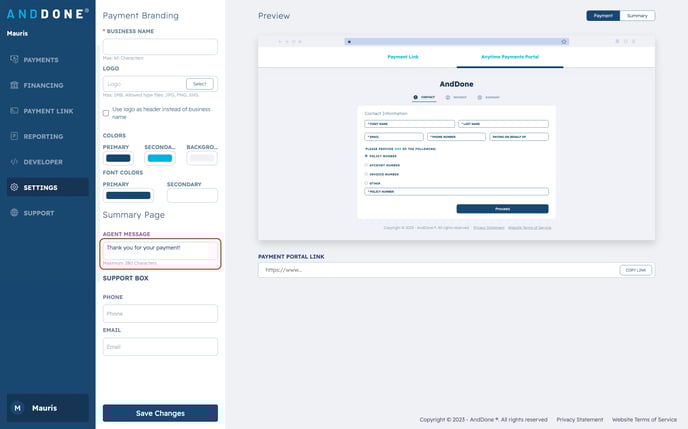This screenshot has width=688, height=429.
Task: Open the Payment Link tab in preview
Action: click(x=403, y=57)
